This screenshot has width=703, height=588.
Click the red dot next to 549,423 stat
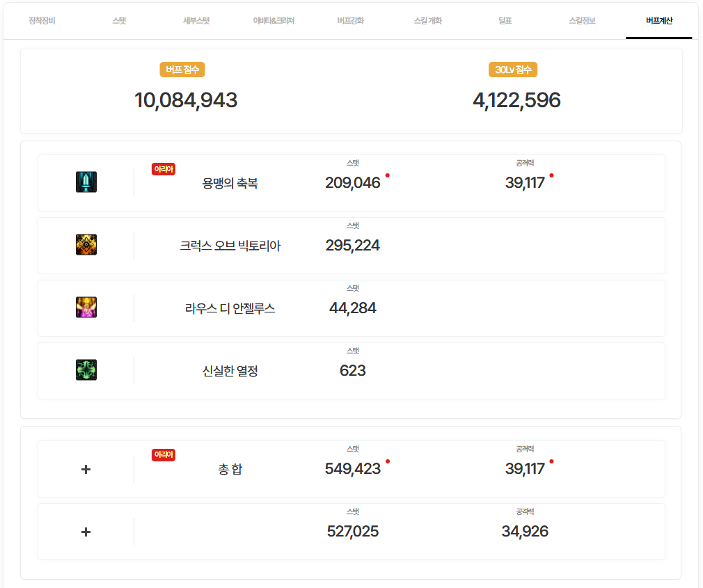click(388, 461)
